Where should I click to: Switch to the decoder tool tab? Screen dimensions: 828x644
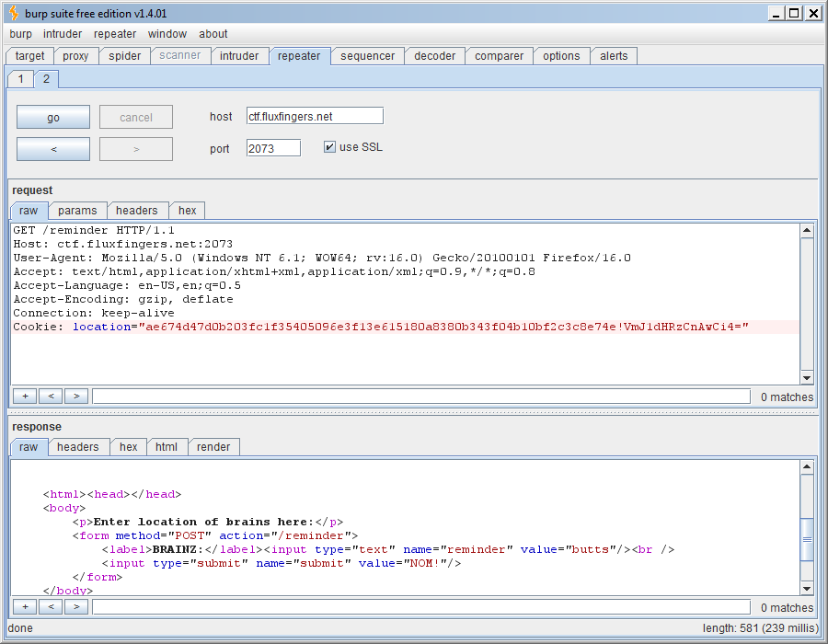pos(434,56)
